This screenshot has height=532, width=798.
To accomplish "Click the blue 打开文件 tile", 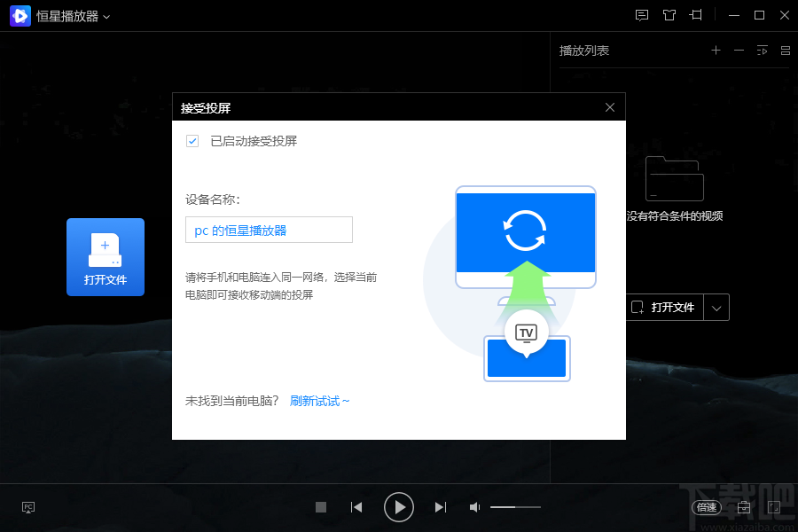I will 106,257.
